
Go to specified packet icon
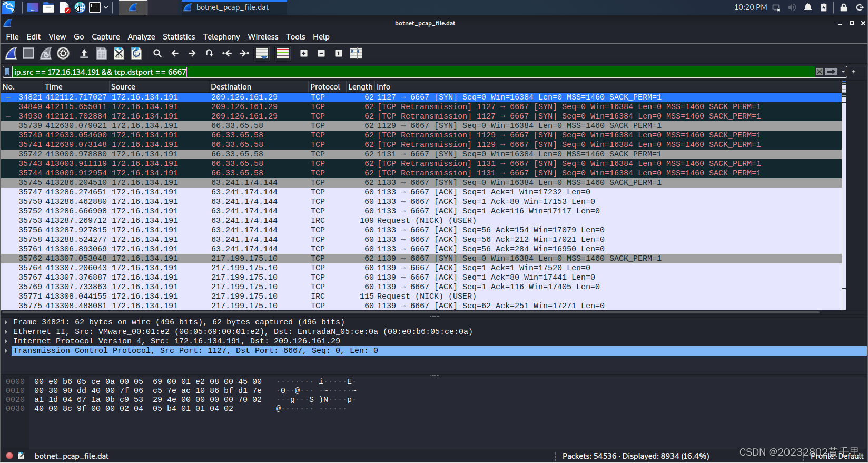pyautogui.click(x=210, y=53)
